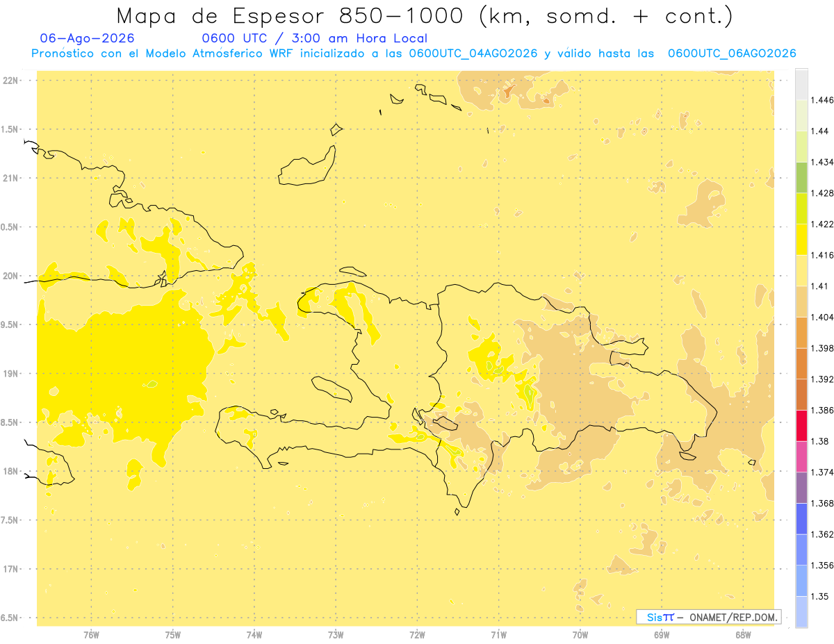Viewport: 834px width, 644px height.
Task: Select the date label '06-Ago-2026'
Action: point(88,39)
